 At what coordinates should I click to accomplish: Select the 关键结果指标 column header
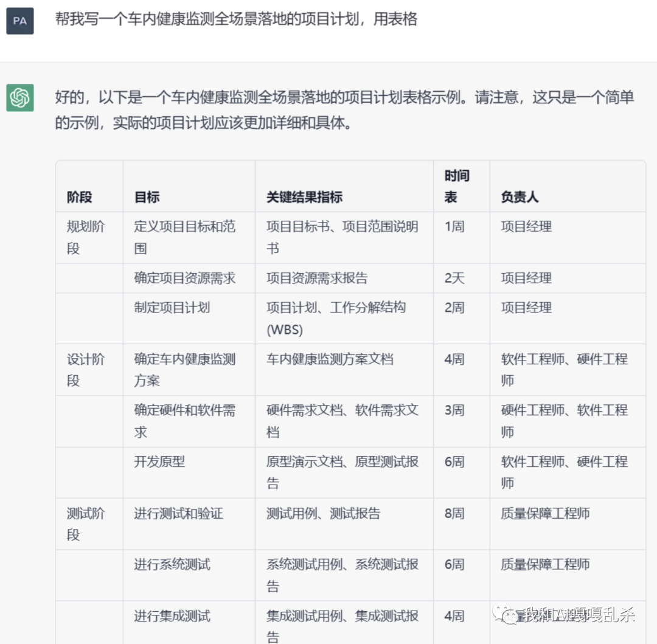304,197
